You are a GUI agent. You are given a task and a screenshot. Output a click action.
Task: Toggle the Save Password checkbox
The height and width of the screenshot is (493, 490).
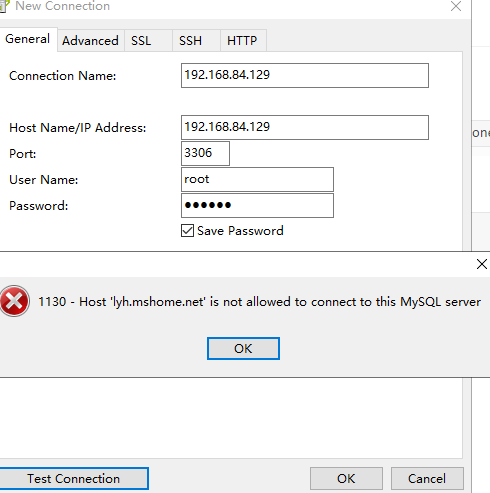(187, 231)
